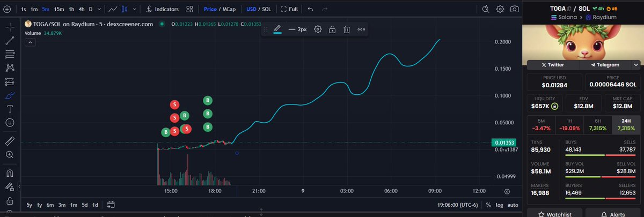Open the quick search icon
Image resolution: width=644 pixels, height=217 pixels.
(x=486, y=9)
